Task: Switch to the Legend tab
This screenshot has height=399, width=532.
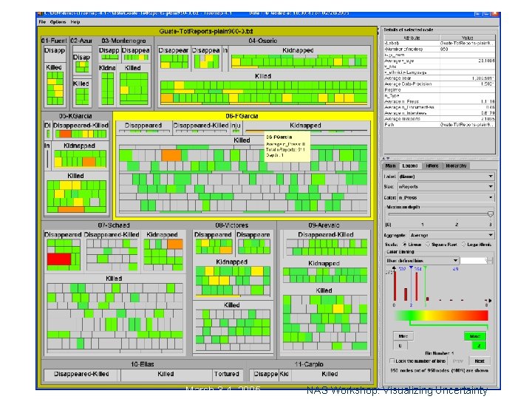Action: click(x=409, y=166)
